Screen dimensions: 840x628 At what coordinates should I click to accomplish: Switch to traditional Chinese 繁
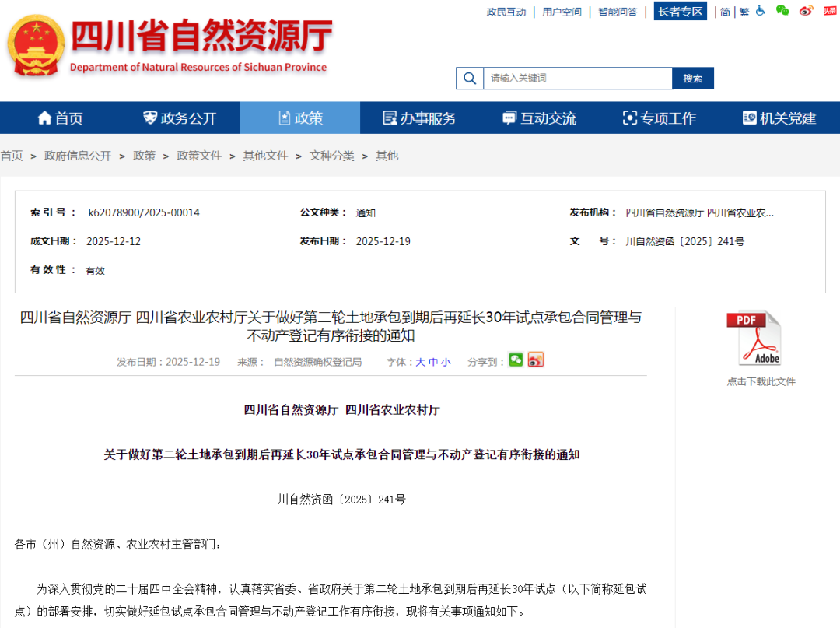coord(744,12)
